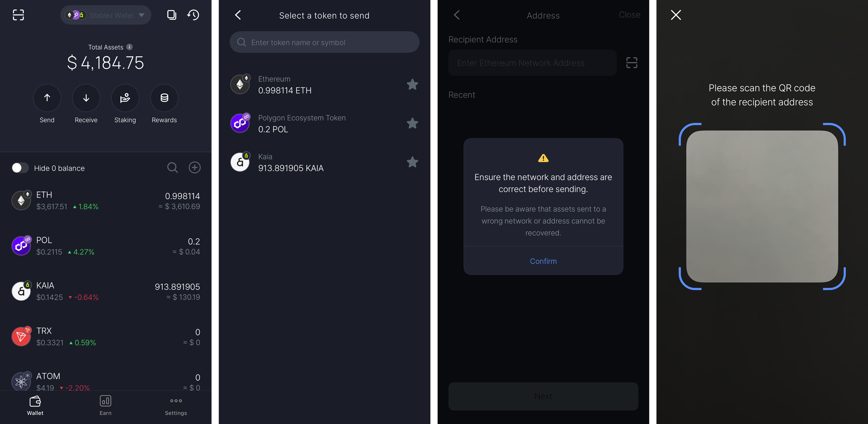This screenshot has width=868, height=424.
Task: Toggle the star for Kaia token
Action: (x=412, y=162)
